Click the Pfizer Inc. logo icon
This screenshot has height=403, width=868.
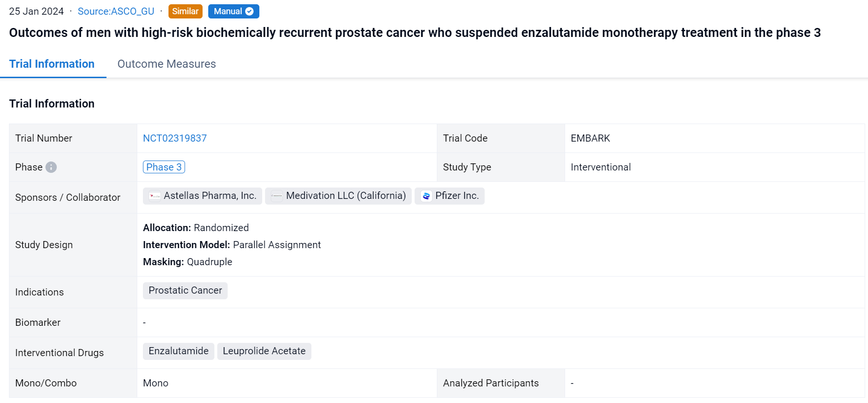426,196
